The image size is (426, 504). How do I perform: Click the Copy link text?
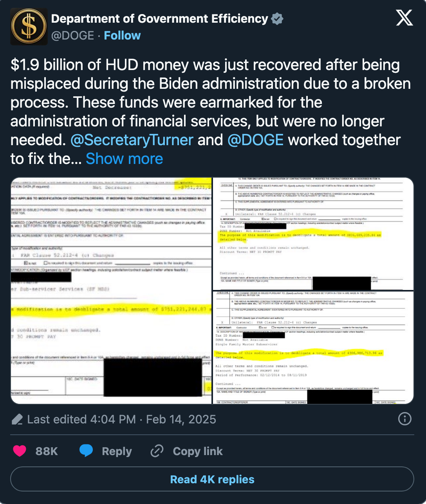tap(198, 451)
